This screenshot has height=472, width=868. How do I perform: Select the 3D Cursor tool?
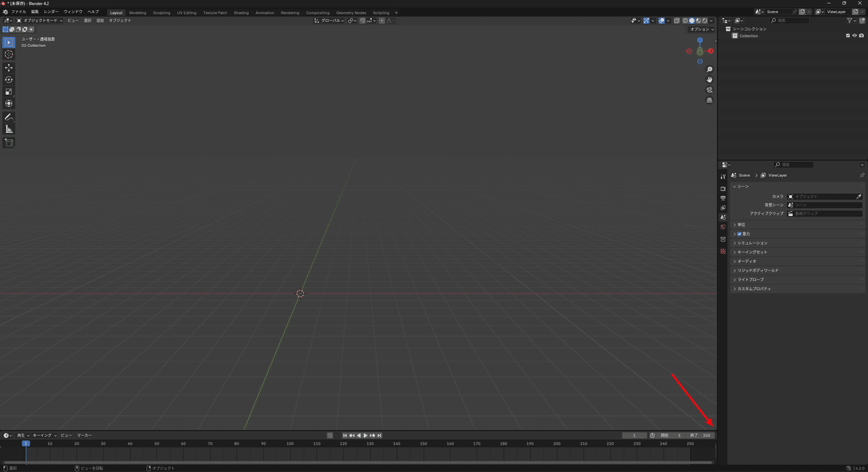point(9,54)
